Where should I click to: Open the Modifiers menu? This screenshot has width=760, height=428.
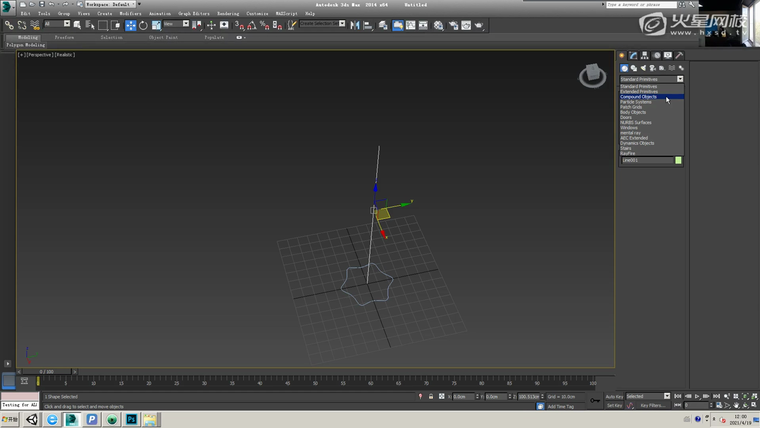coord(131,13)
